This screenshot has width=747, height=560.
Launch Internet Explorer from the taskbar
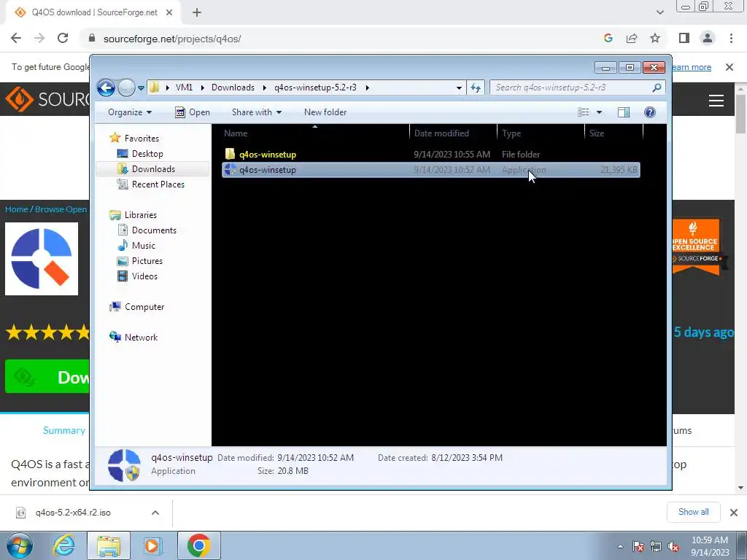click(x=64, y=545)
